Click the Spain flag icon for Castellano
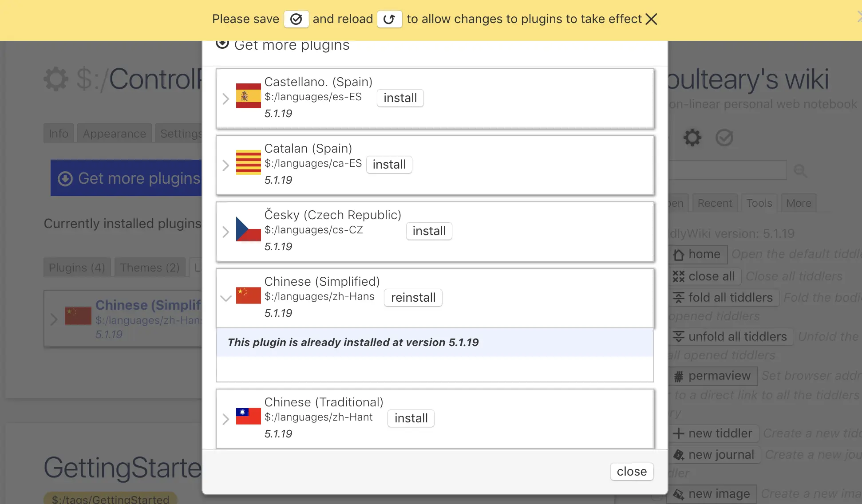This screenshot has width=862, height=504. tap(249, 96)
